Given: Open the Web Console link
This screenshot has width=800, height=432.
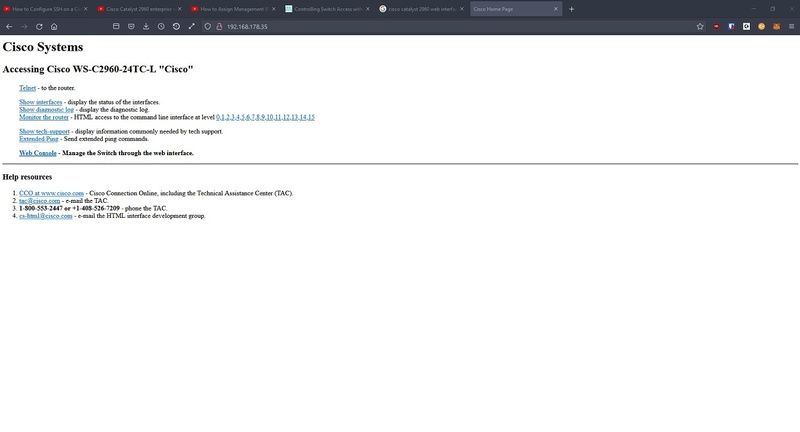Looking at the screenshot, I should (x=38, y=153).
